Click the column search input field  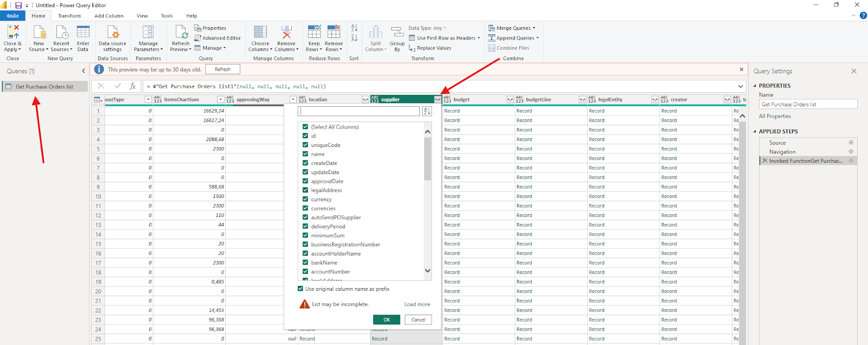pos(359,111)
